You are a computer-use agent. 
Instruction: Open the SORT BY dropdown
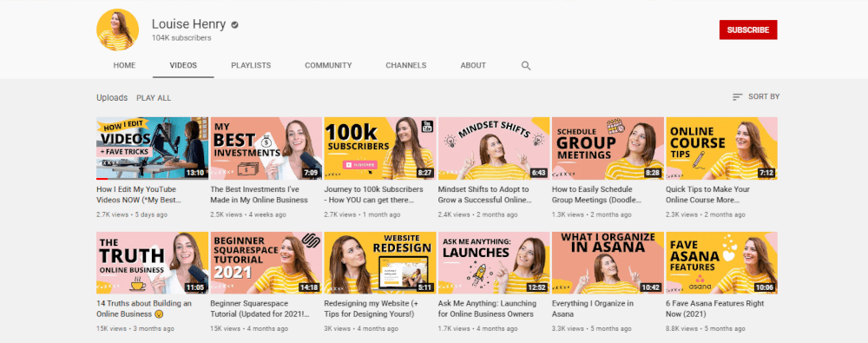[x=756, y=97]
